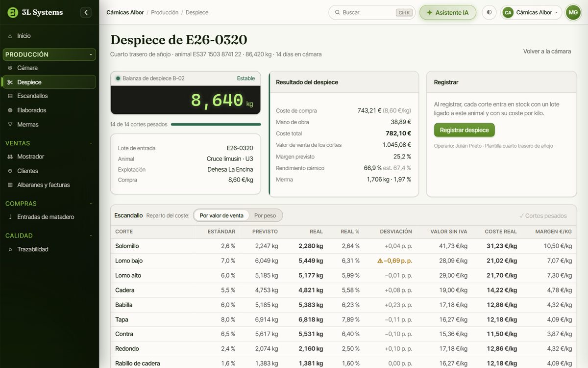Follow the 'Volver a la cámara' link
Viewport: 588px width, 368px height.
point(547,51)
